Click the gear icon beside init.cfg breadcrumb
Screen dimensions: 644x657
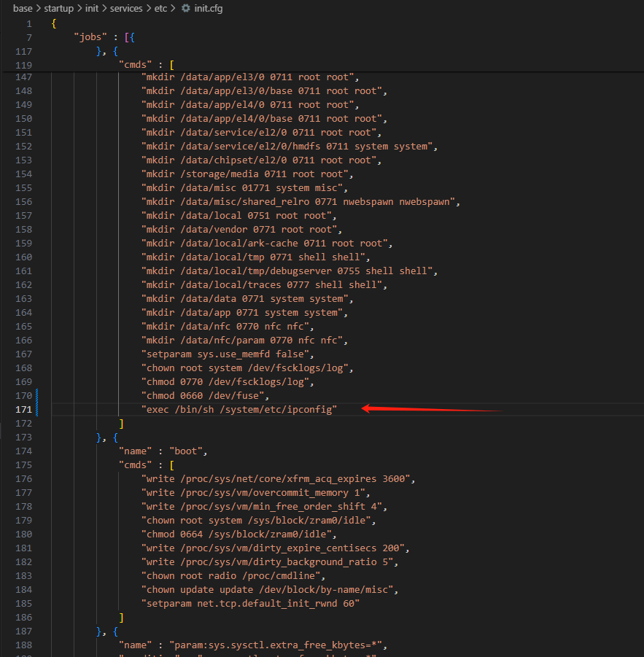[x=186, y=8]
